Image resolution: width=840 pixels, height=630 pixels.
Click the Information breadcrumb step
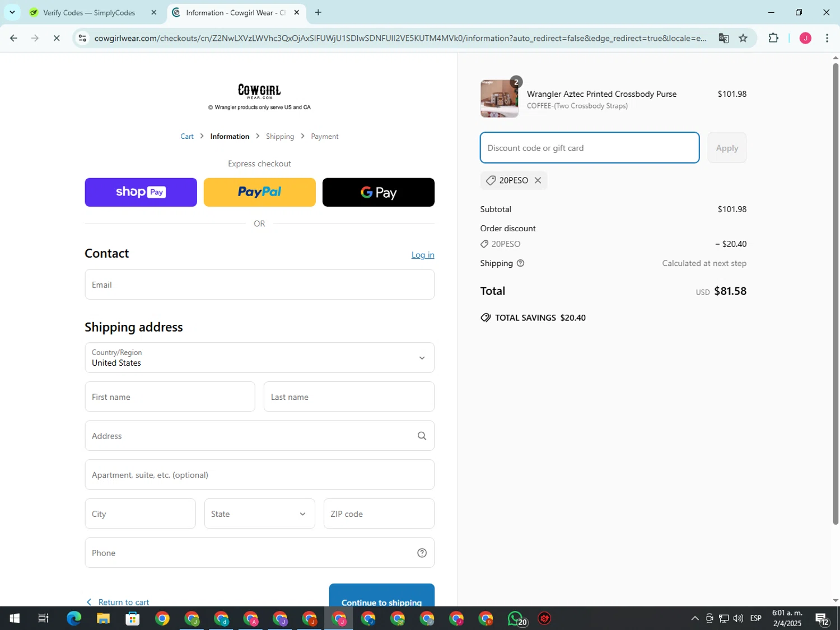[230, 137]
